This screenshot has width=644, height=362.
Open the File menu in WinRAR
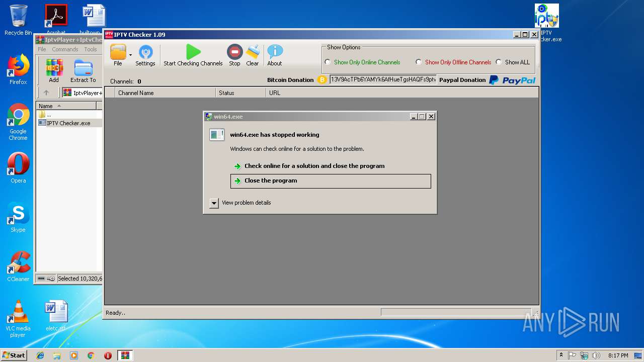coord(42,49)
